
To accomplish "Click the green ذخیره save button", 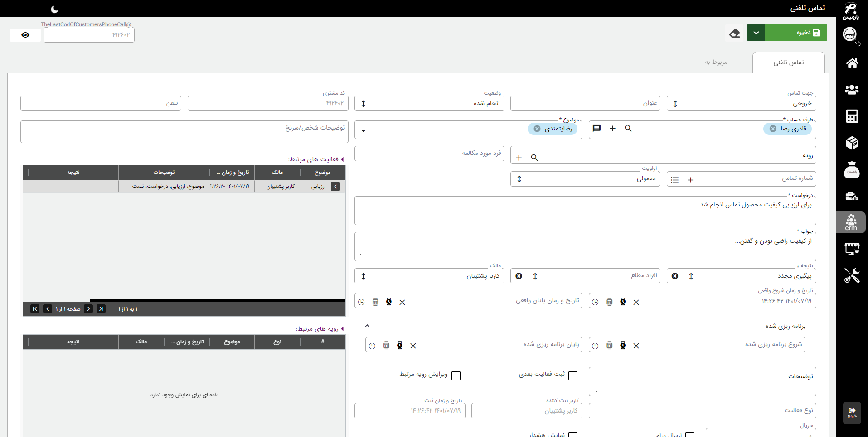I will click(x=796, y=33).
